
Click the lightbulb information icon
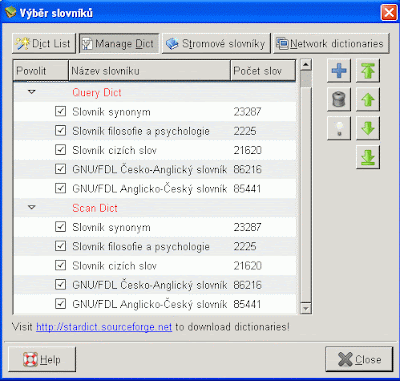(339, 128)
